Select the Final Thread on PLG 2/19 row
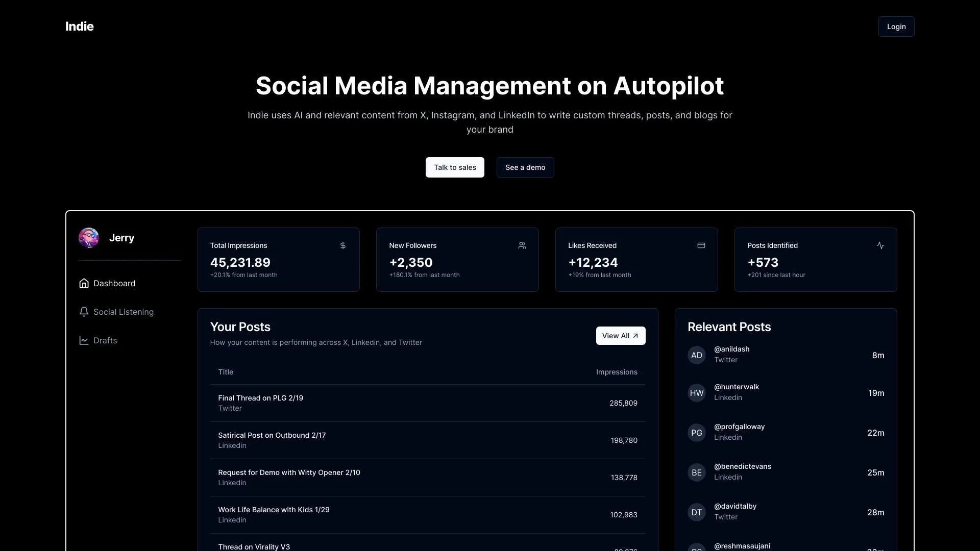This screenshot has height=551, width=980. click(x=427, y=403)
